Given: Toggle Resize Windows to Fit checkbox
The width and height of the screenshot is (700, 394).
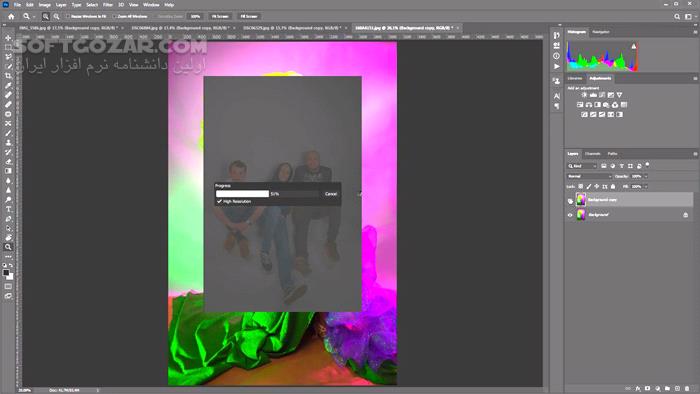Looking at the screenshot, I should point(68,17).
